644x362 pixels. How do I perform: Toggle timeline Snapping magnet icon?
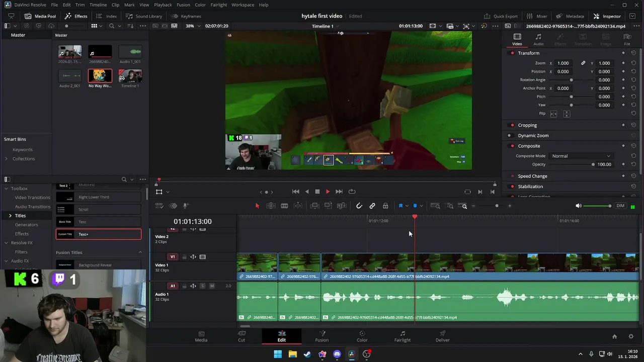359,206
